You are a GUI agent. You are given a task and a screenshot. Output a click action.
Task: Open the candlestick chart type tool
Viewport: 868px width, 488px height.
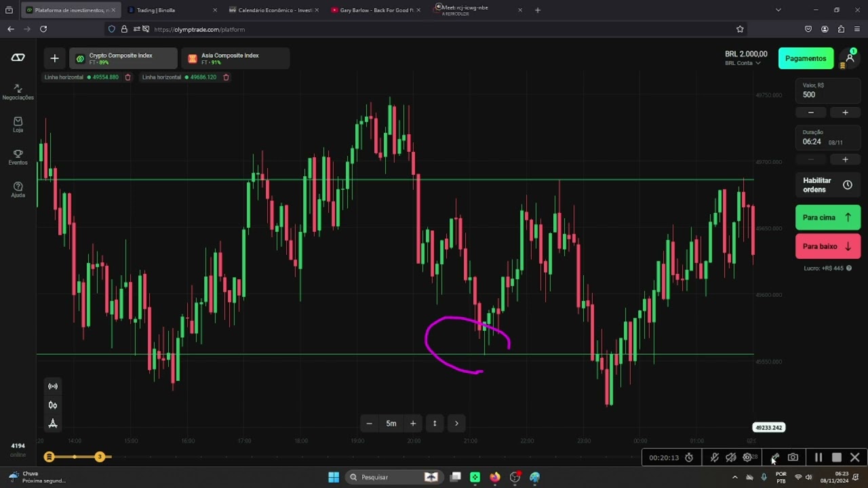53,405
